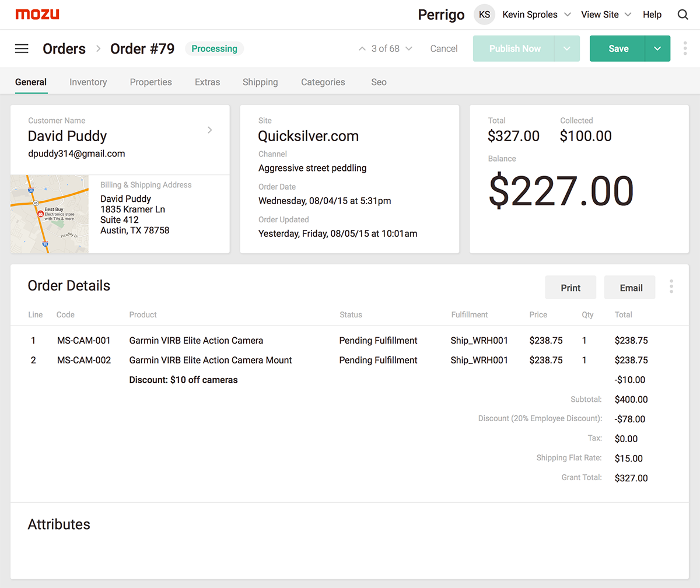Screen dimensions: 700x588
Task: Click Discount: $10 off cameras line
Action: pos(183,380)
